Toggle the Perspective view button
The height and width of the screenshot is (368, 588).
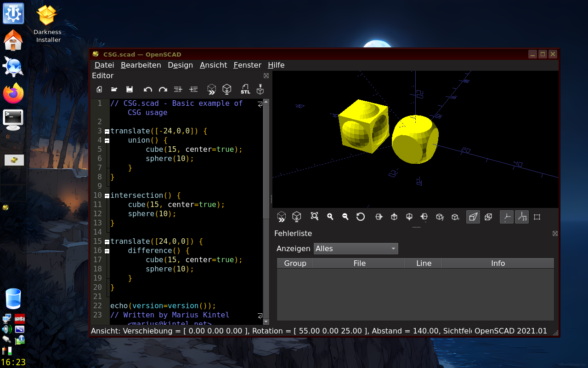[473, 217]
